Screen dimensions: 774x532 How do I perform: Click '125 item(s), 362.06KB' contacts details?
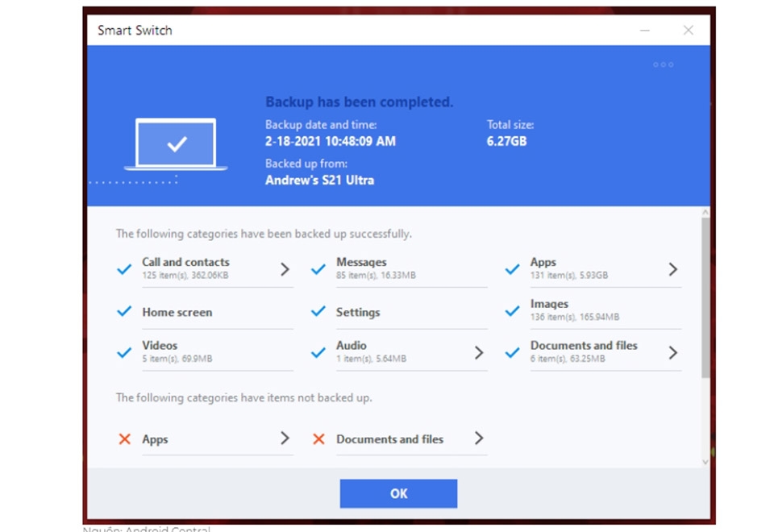185,276
